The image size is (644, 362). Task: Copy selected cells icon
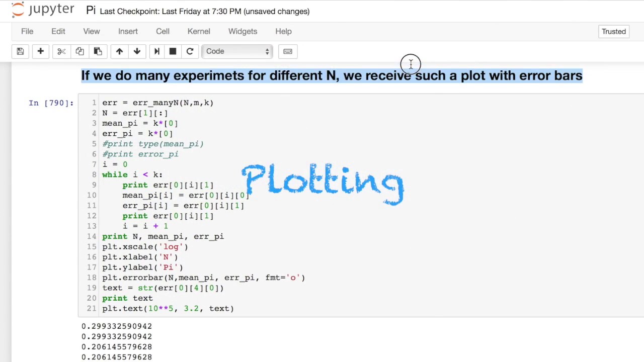click(79, 51)
